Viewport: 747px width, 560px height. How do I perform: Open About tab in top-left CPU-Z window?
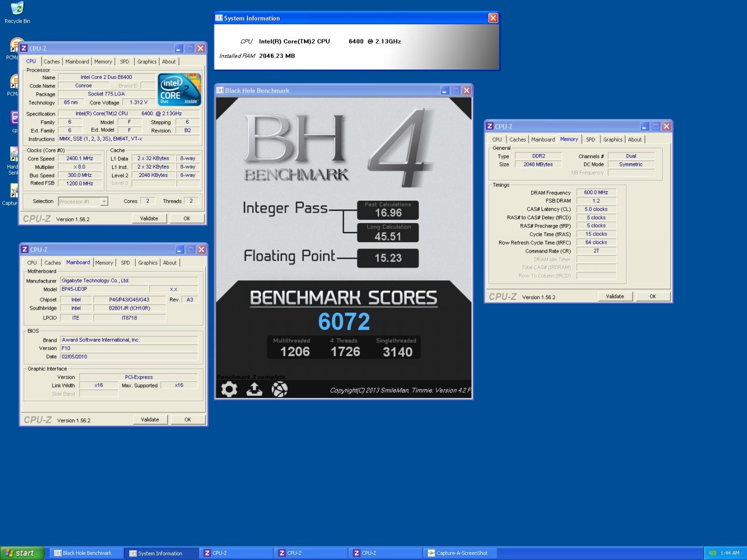point(169,61)
